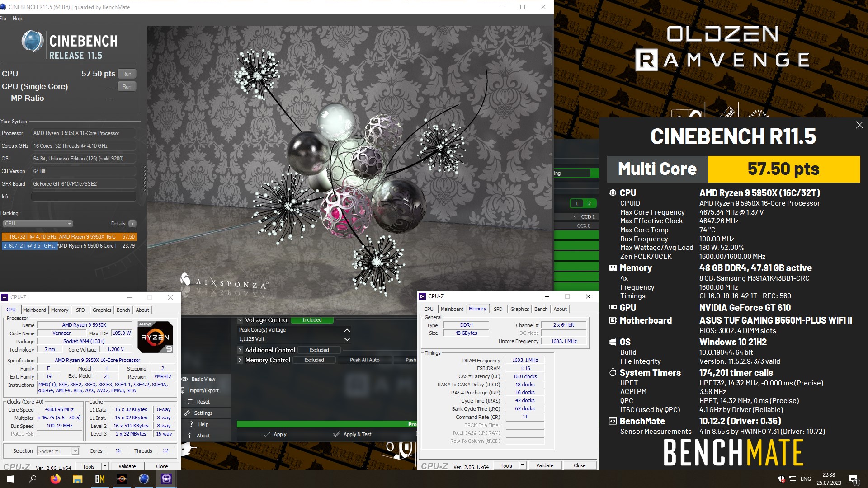The image size is (868, 488).
Task: Collapse the Voltage Control section
Action: coord(240,320)
